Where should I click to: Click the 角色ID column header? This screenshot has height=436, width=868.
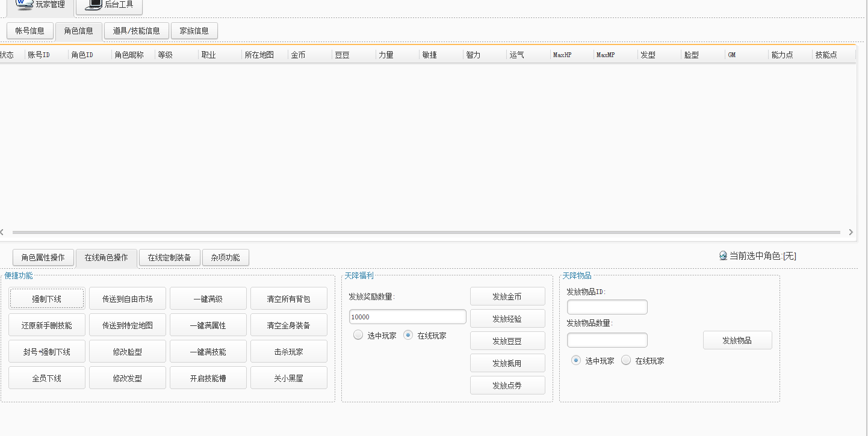(x=90, y=55)
